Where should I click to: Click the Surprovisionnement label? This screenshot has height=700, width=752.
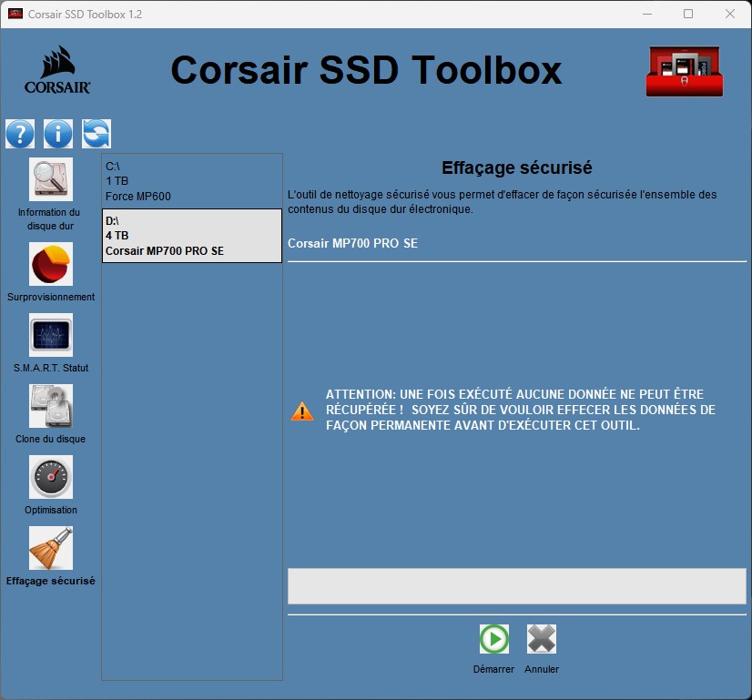click(51, 298)
